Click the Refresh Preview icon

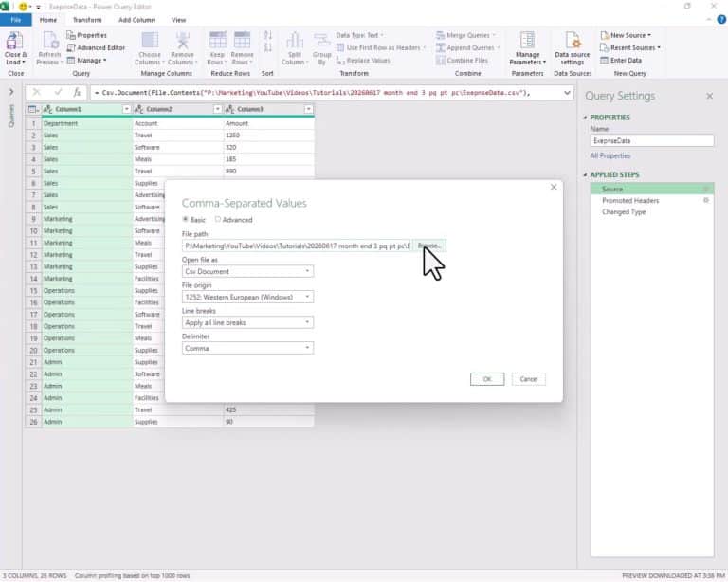49,42
